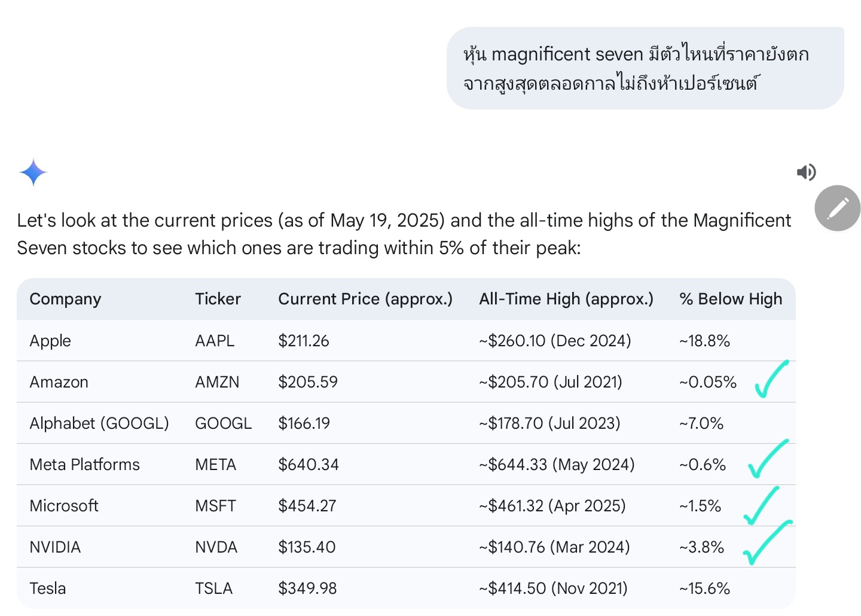
Task: Click the Gemini sparkle star icon
Action: pos(33,172)
